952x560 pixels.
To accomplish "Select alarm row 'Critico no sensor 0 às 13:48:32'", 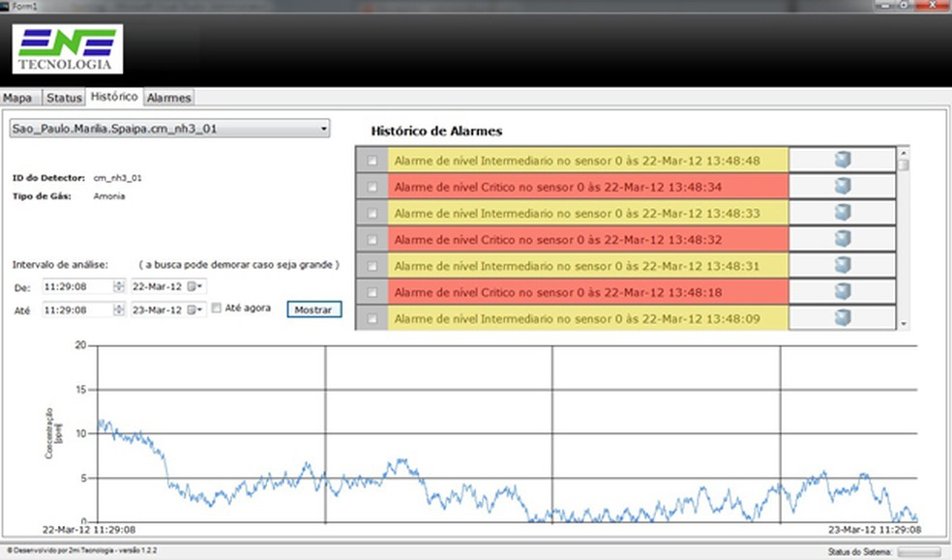I will pos(588,240).
